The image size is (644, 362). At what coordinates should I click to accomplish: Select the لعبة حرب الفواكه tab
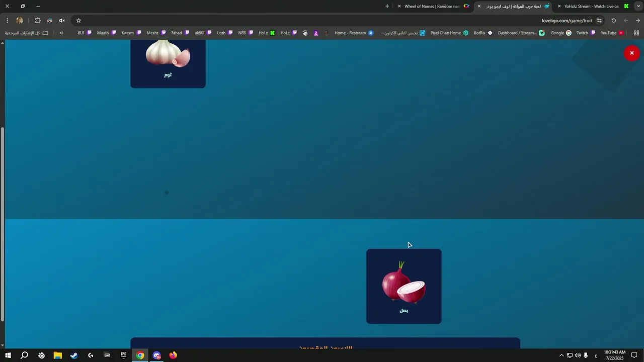513,6
